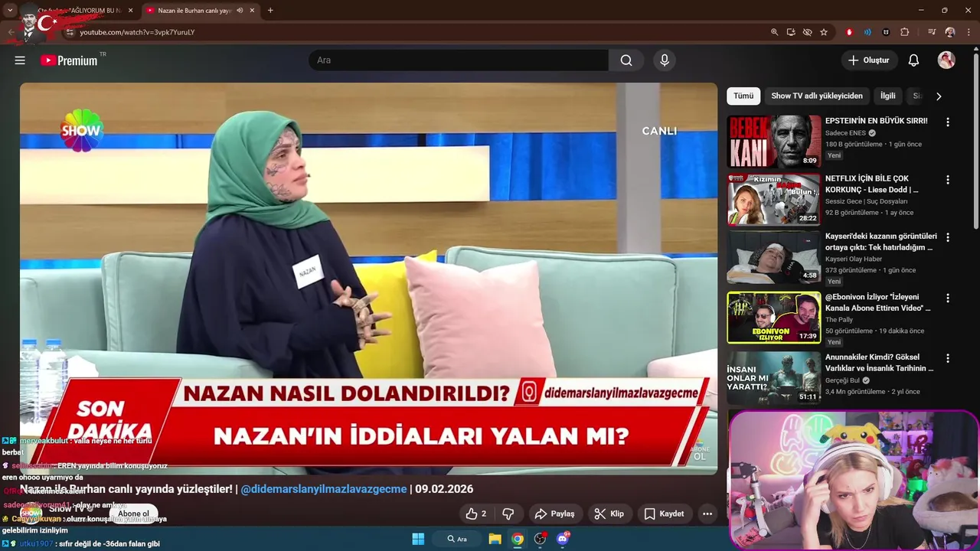
Task: Click the eye-slash tracking protection icon
Action: (x=807, y=32)
